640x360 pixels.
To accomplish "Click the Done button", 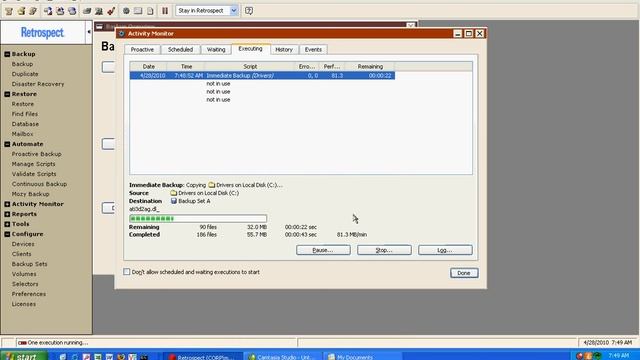I will coord(464,273).
